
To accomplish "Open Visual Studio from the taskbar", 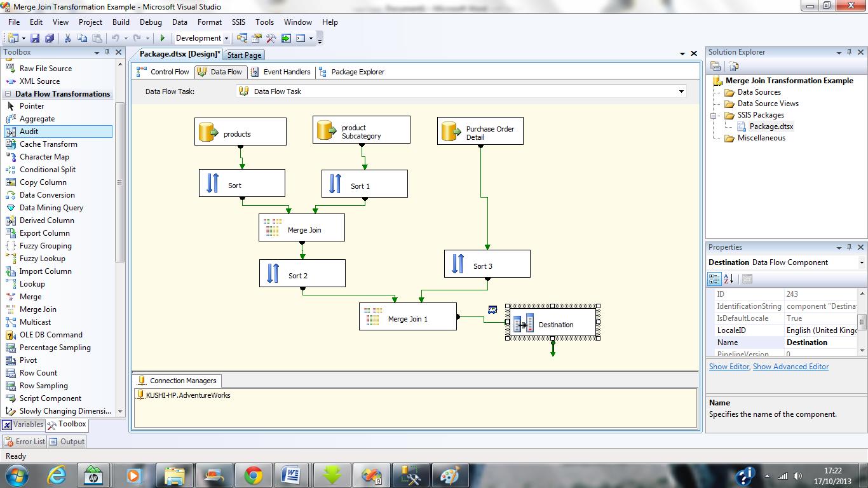I will pos(410,475).
